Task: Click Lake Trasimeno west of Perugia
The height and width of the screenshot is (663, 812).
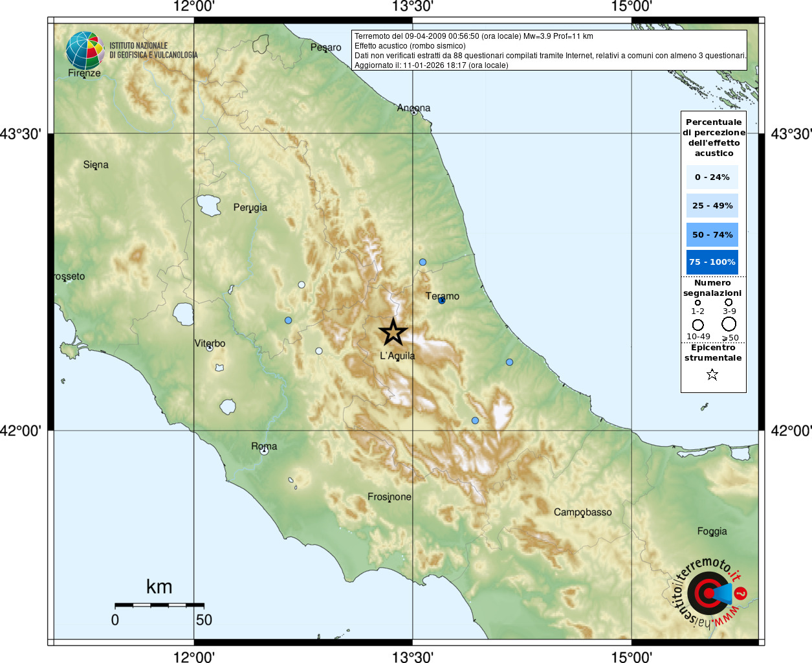Action: (x=209, y=205)
